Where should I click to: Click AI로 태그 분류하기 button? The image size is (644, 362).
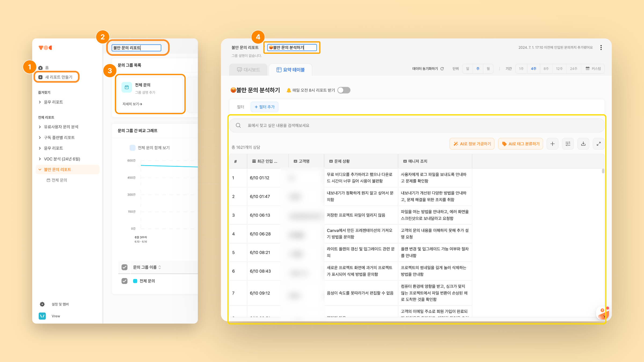(x=520, y=144)
